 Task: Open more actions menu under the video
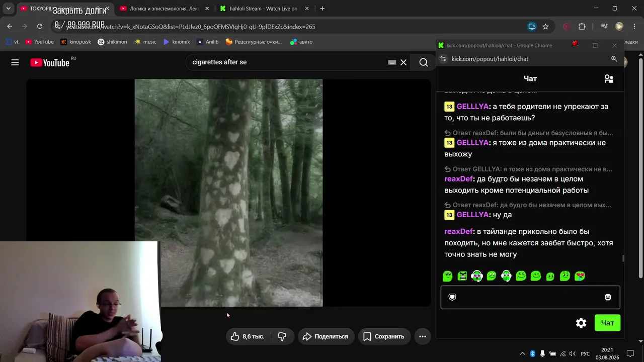(x=423, y=336)
